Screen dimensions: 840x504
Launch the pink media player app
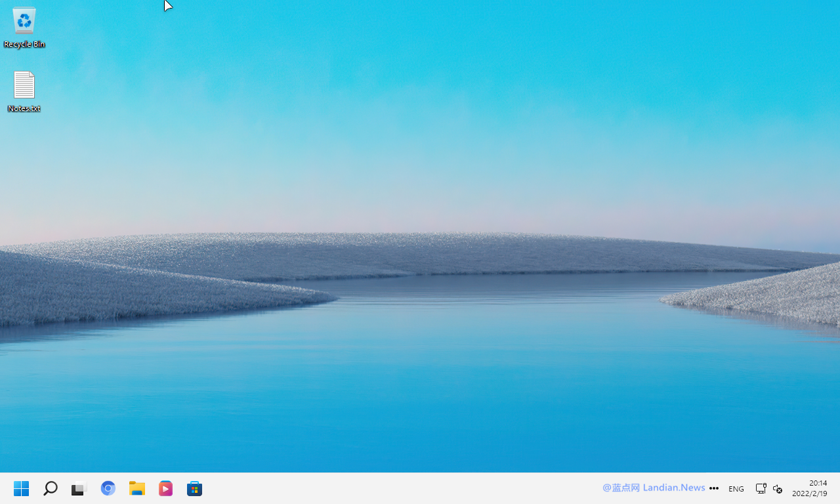pos(166,488)
